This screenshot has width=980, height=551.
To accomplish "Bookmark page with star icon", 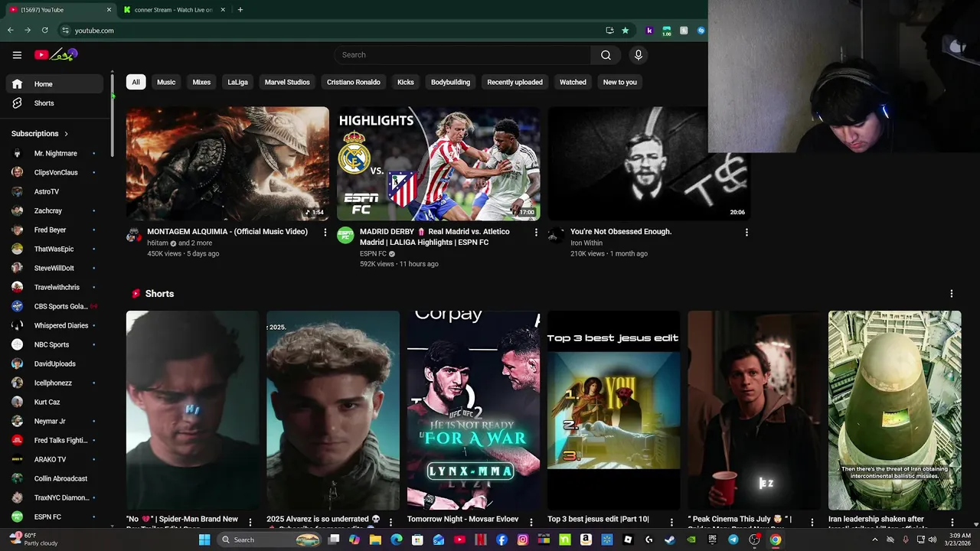I will [x=625, y=31].
